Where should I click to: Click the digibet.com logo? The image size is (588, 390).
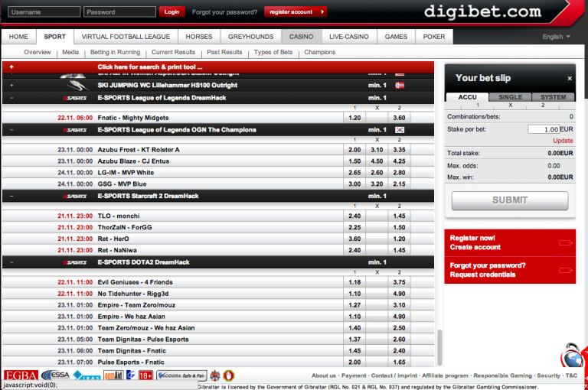482,12
